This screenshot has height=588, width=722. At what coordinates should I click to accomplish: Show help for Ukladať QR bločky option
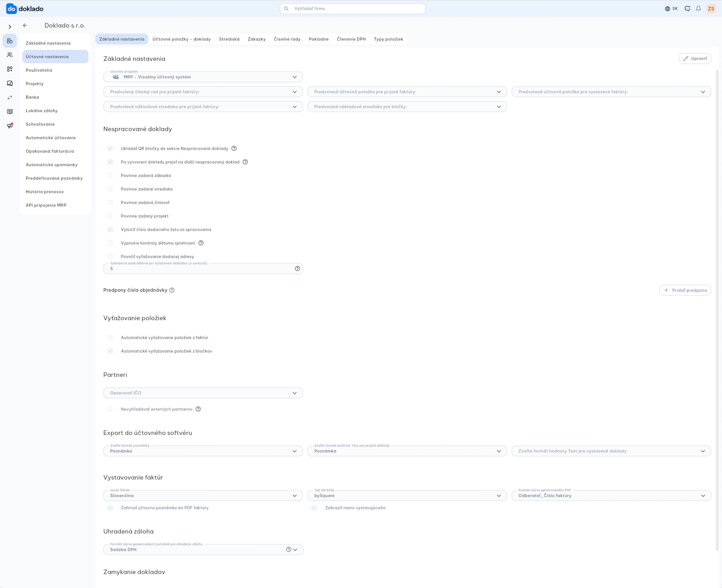click(x=234, y=148)
